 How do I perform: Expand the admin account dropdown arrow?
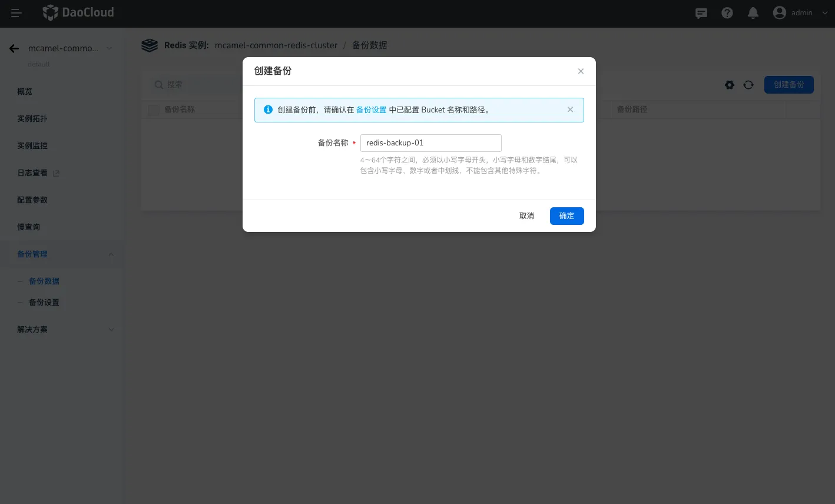point(824,13)
